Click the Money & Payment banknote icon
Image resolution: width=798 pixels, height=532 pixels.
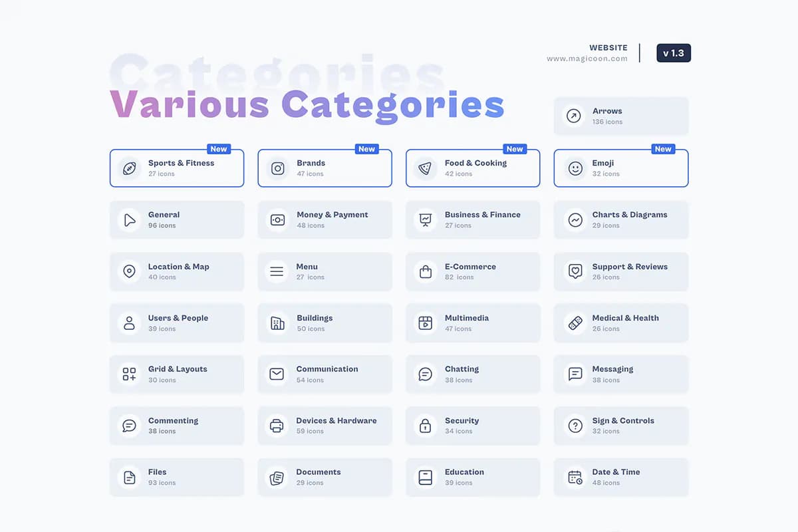(x=278, y=220)
